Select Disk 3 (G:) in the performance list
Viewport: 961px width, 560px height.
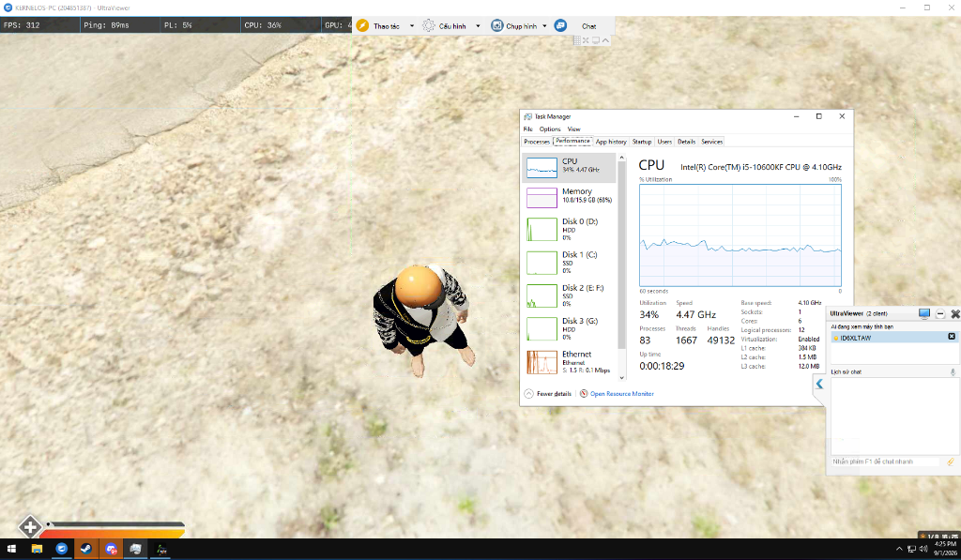tap(570, 328)
